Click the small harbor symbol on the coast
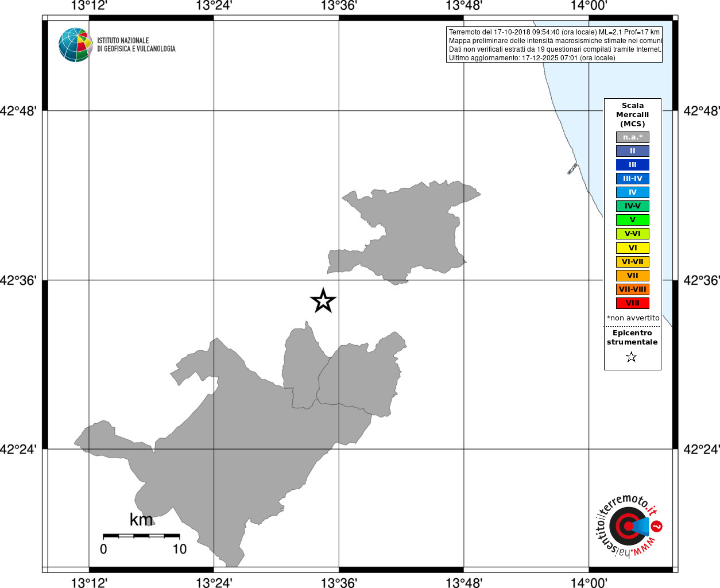Image resolution: width=720 pixels, height=588 pixels. (572, 169)
